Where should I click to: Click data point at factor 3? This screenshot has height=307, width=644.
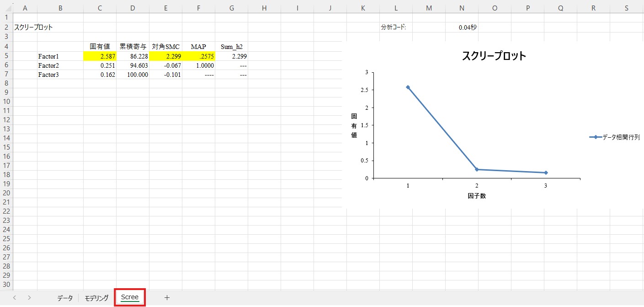click(546, 172)
